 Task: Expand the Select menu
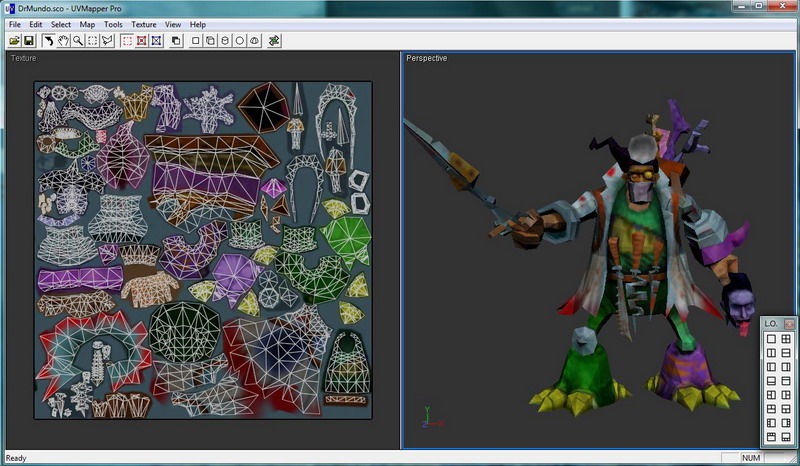pyautogui.click(x=61, y=24)
